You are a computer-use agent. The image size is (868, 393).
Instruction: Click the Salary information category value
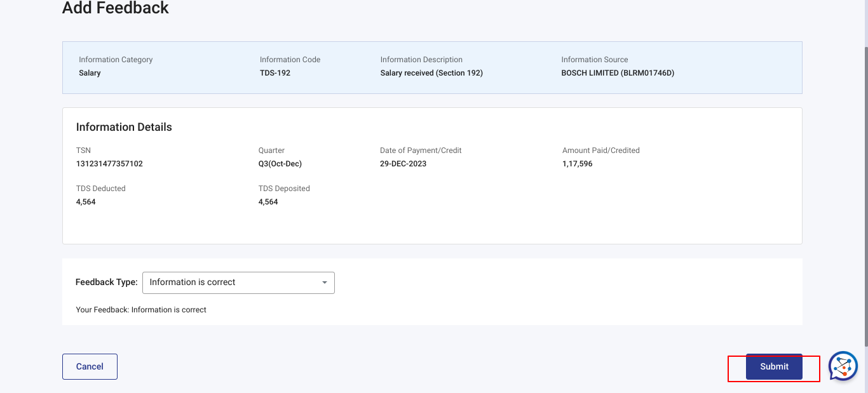pyautogui.click(x=90, y=73)
